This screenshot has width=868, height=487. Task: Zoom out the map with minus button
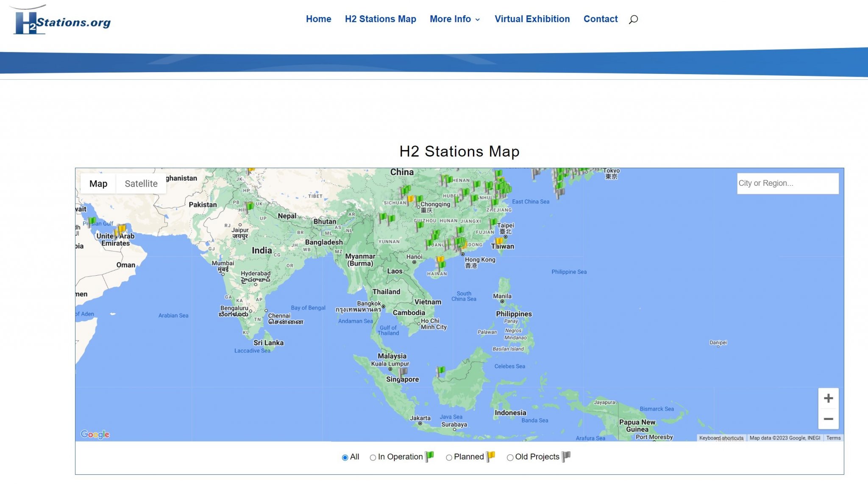point(828,419)
